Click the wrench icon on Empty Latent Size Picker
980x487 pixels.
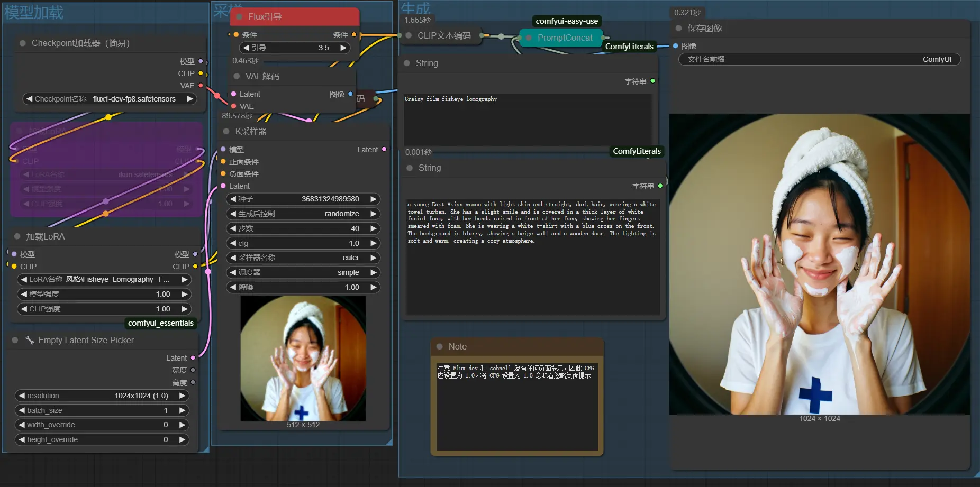30,340
